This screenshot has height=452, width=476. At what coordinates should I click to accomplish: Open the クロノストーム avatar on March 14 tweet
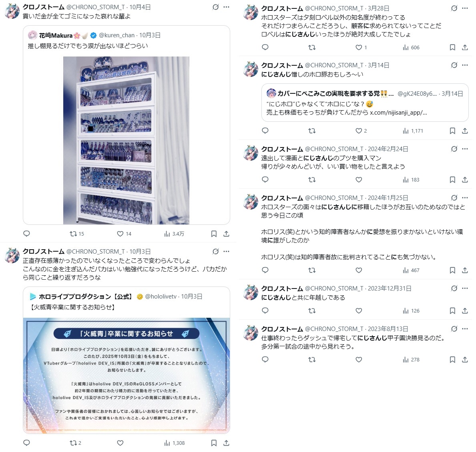251,69
